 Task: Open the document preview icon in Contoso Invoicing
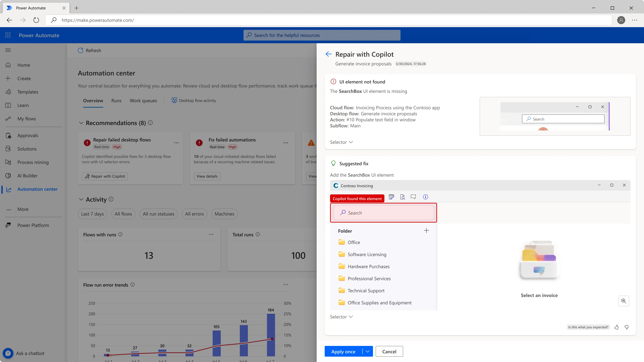402,197
